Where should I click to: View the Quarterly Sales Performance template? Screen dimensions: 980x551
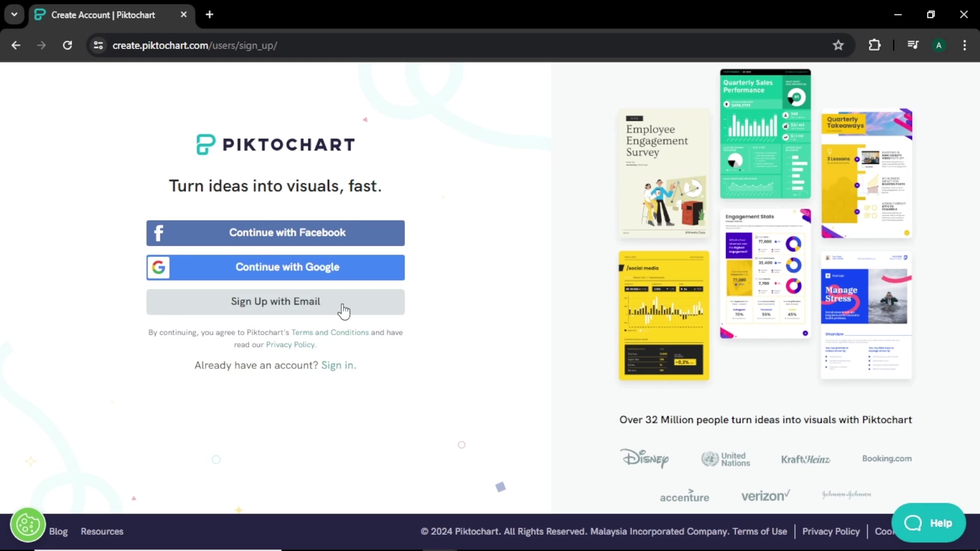coord(765,134)
